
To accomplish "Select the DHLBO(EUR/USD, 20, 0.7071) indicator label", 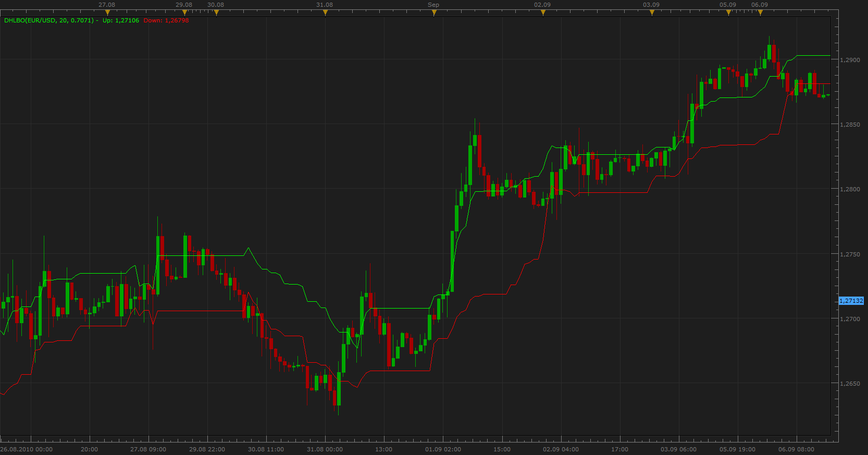I will (49, 20).
